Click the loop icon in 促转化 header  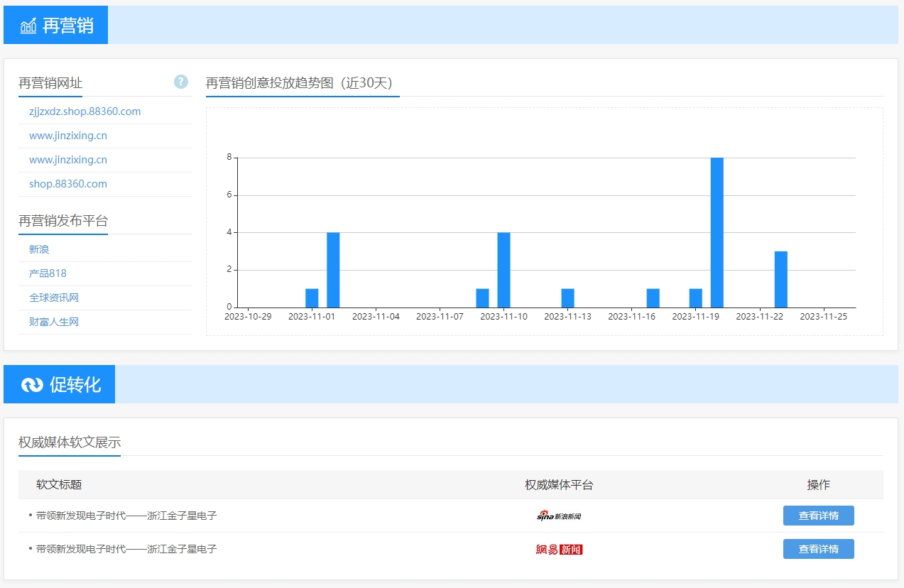coord(32,385)
